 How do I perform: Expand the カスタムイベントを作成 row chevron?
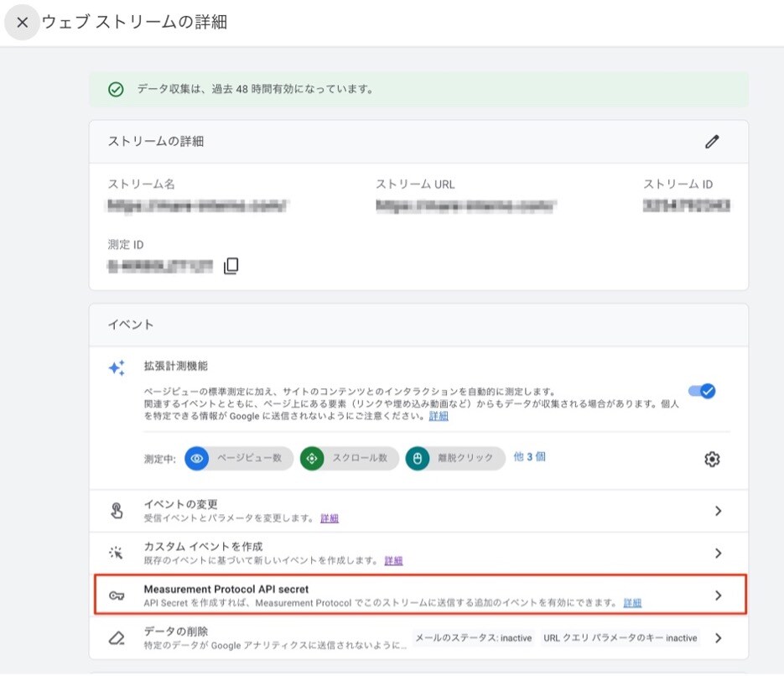tap(718, 553)
